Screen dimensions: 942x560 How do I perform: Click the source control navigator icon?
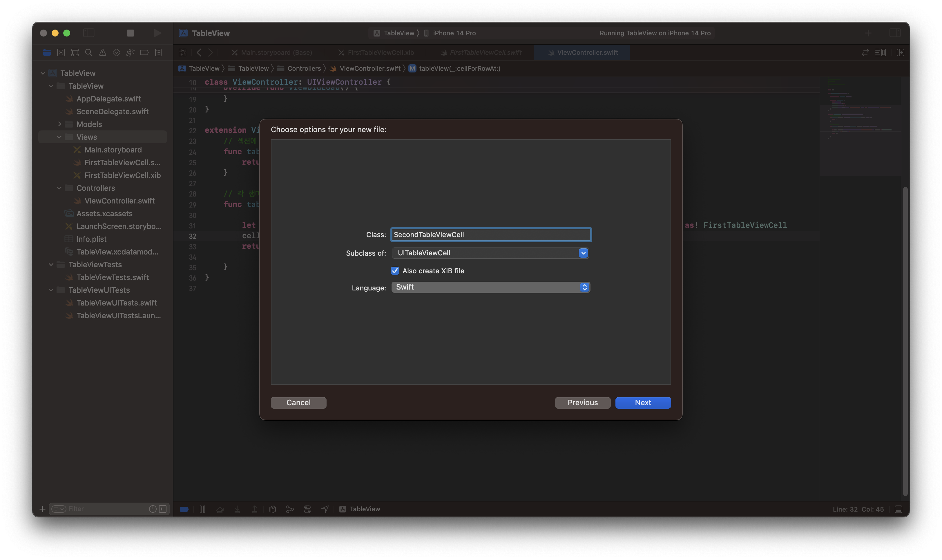click(61, 52)
